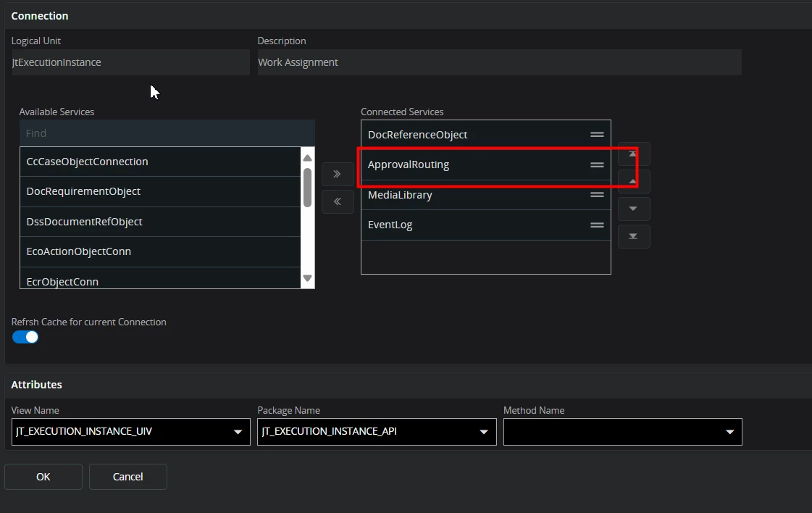Screen dimensions: 812x513
Task: Click the remove-service double left arrow button
Action: 337,201
